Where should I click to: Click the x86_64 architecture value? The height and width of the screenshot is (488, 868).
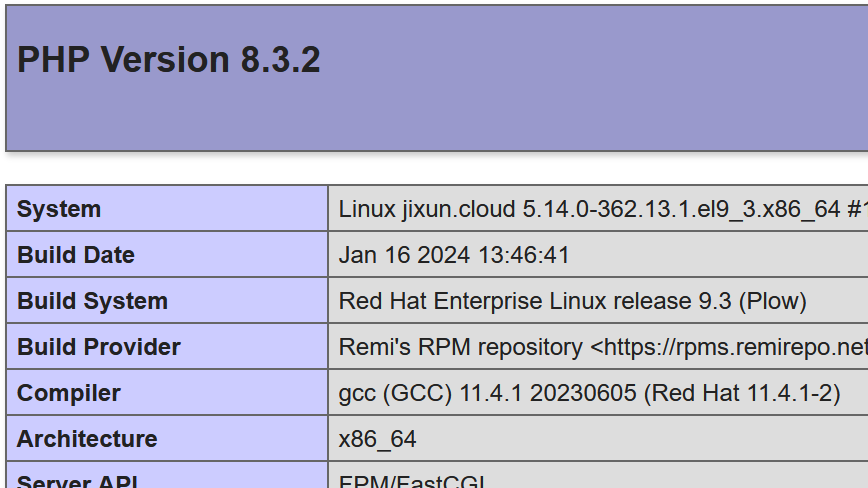coord(377,439)
